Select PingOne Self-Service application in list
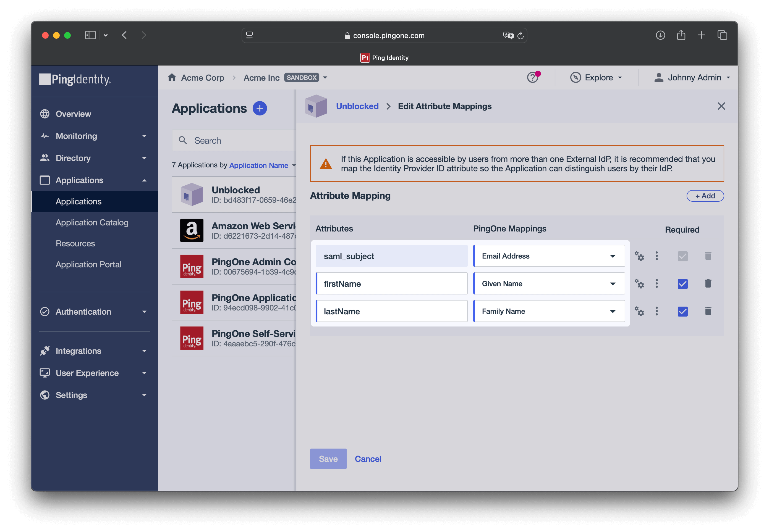 tap(234, 338)
